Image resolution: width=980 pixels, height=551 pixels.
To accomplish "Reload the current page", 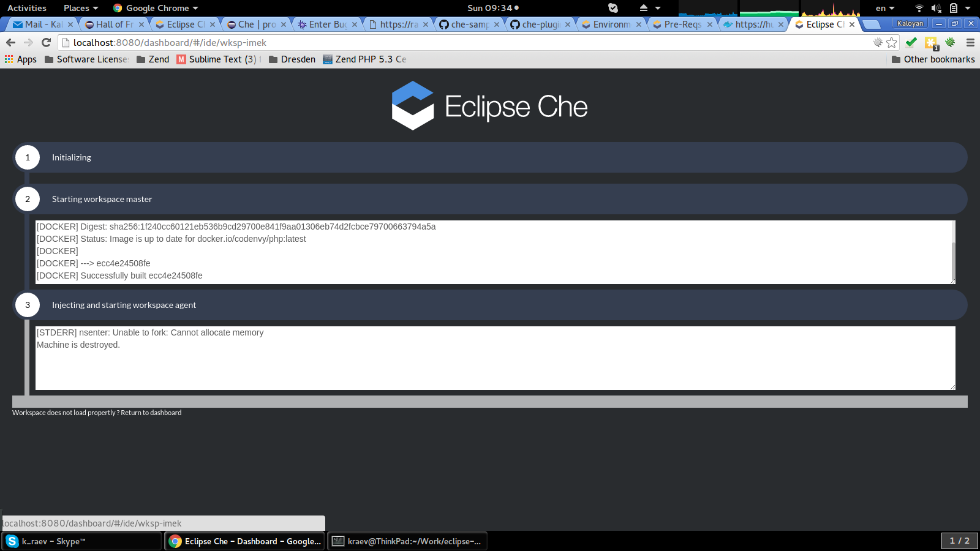I will [x=46, y=42].
